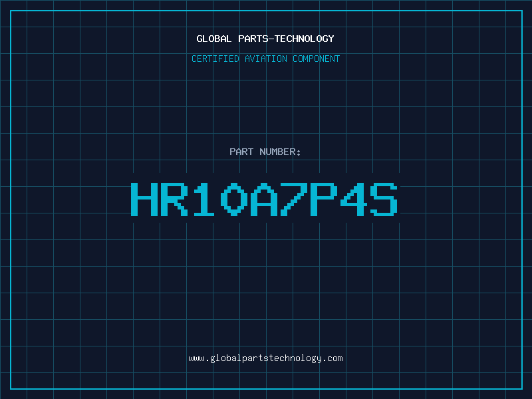The height and width of the screenshot is (399, 532).
Task: Open the www.globalpartstechnology.com link
Action: 265,358
